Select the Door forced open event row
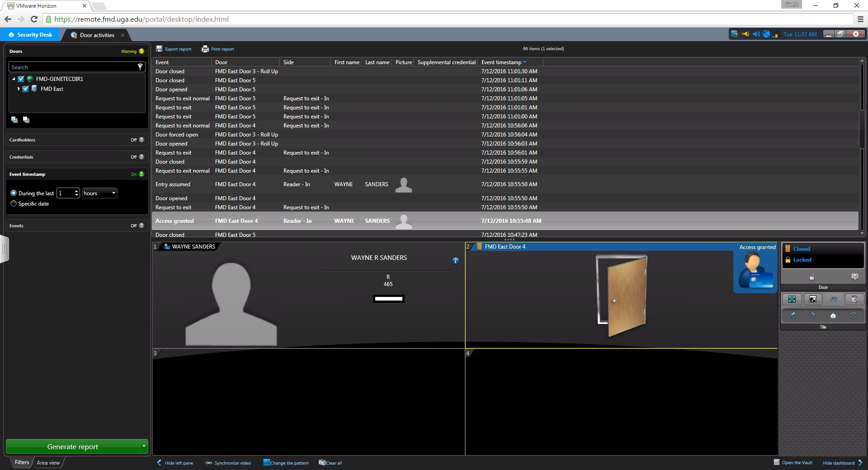 (x=177, y=135)
